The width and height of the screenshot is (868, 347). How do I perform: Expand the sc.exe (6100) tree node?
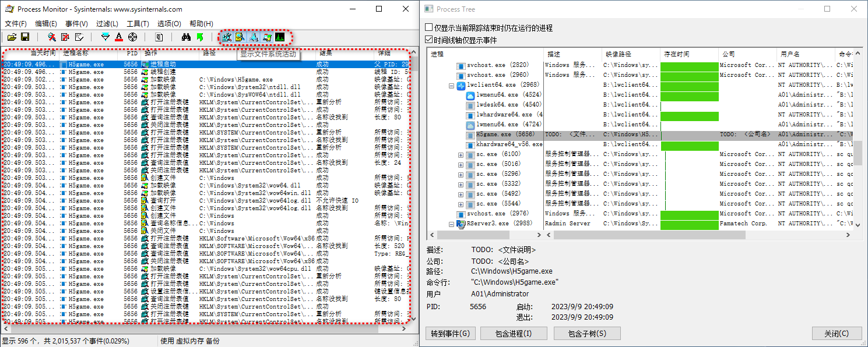[461, 154]
